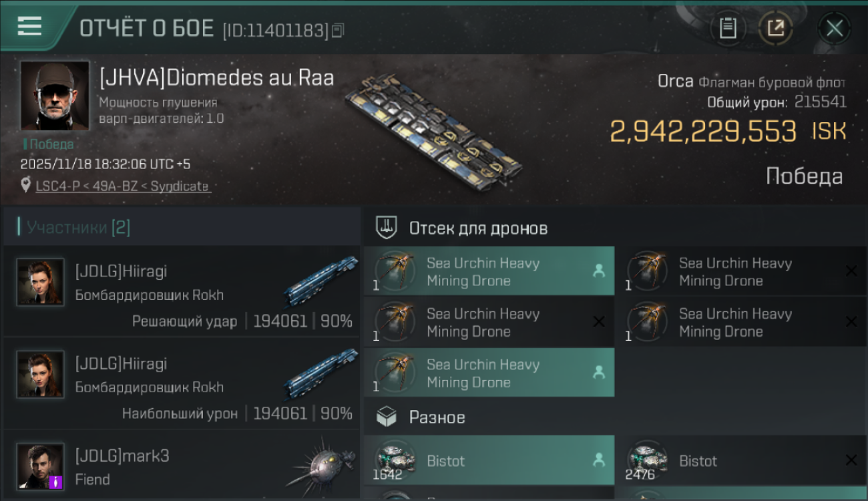Open Diomedes au Raa's portrait
The image size is (868, 501).
(54, 96)
